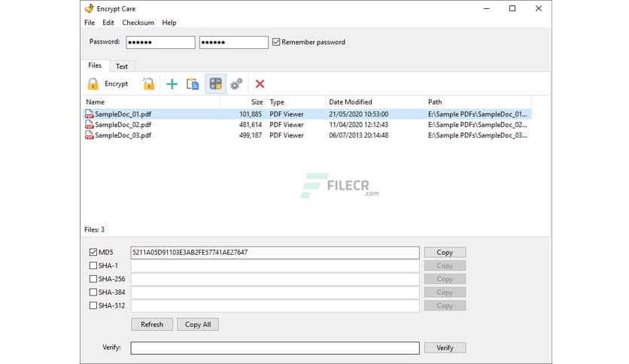
Task: Enable the SHA-384 checkbox
Action: (93, 292)
